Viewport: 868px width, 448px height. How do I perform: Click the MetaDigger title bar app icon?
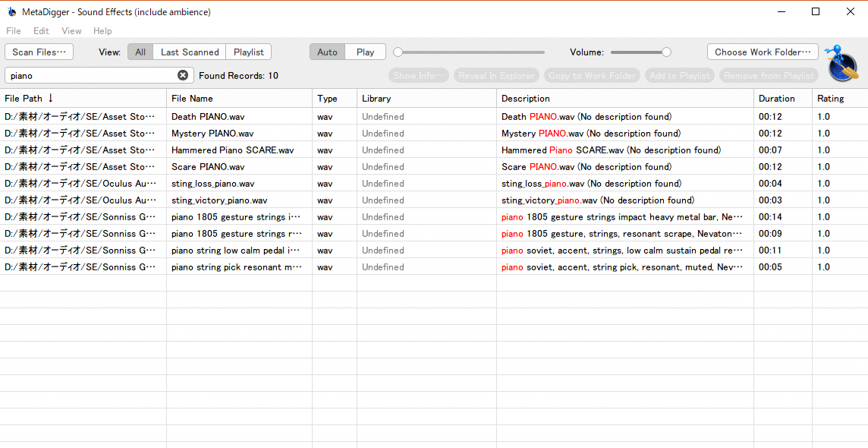point(11,11)
